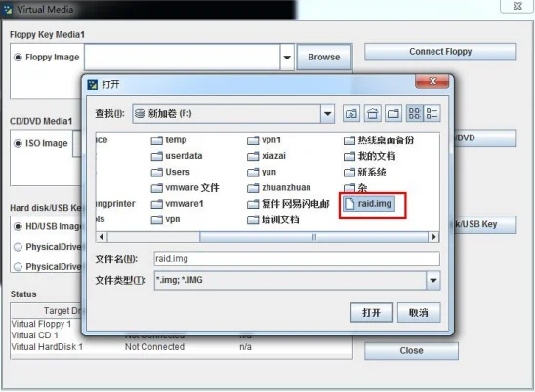535x392 pixels.
Task: Click the 文件名 filename input field
Action: pyautogui.click(x=297, y=258)
